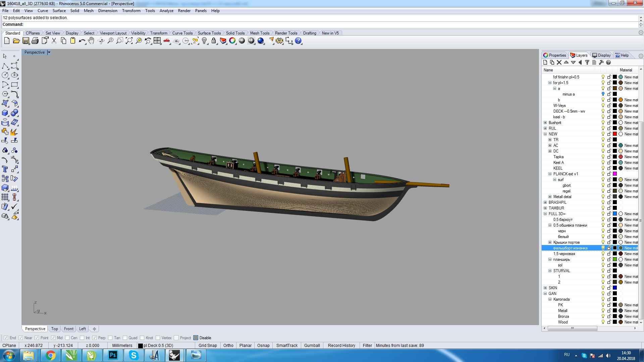This screenshot has width=644, height=362.
Task: Click the New file icon in toolbar
Action: coord(7,41)
